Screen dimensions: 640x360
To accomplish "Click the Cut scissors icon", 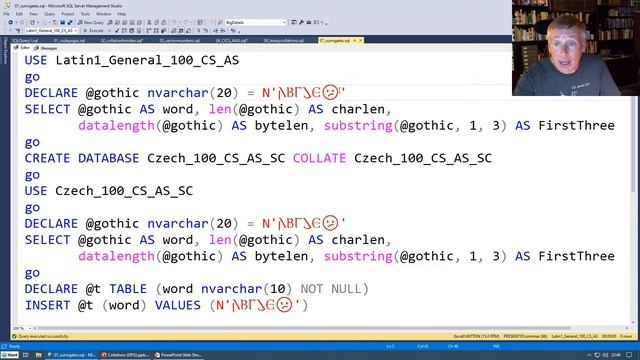I will tap(149, 22).
